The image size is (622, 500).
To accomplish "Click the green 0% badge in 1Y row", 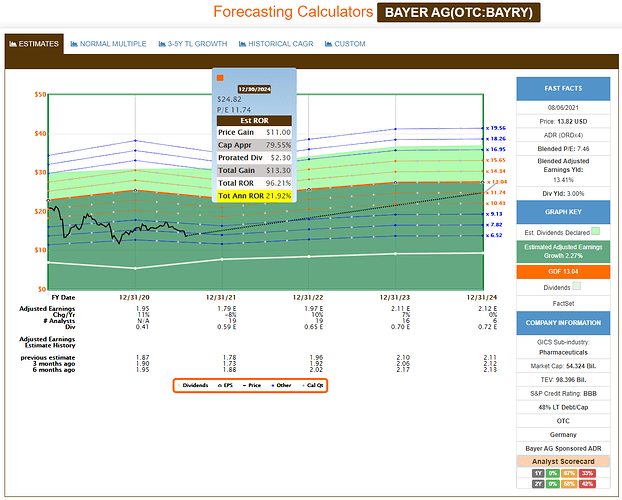I will coord(553,473).
